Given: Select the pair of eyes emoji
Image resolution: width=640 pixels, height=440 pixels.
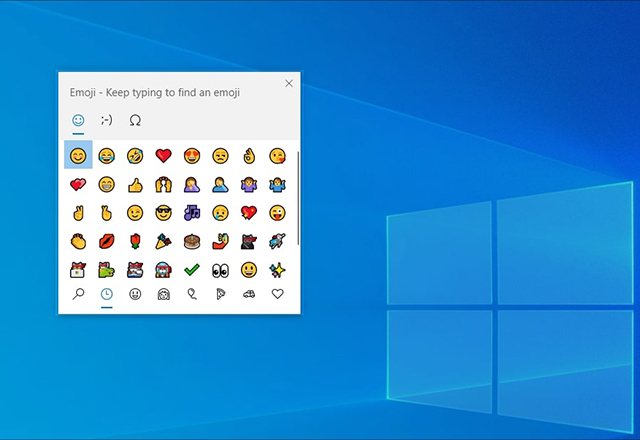Looking at the screenshot, I should pyautogui.click(x=220, y=270).
